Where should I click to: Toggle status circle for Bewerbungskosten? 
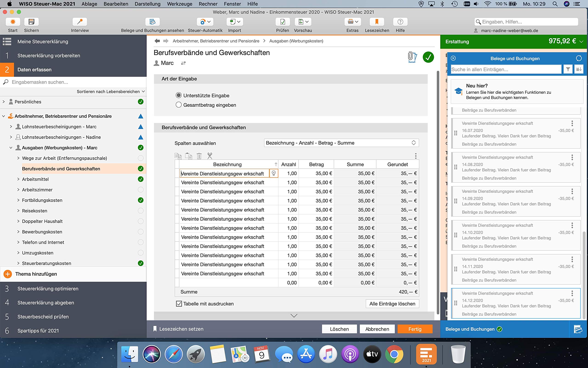(x=140, y=232)
